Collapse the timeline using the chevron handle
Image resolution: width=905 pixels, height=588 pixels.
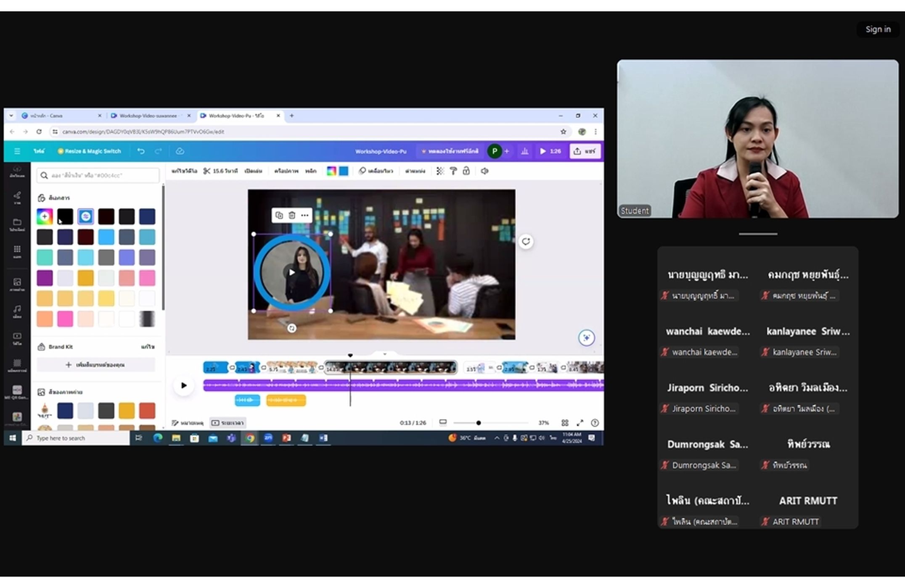pyautogui.click(x=385, y=354)
